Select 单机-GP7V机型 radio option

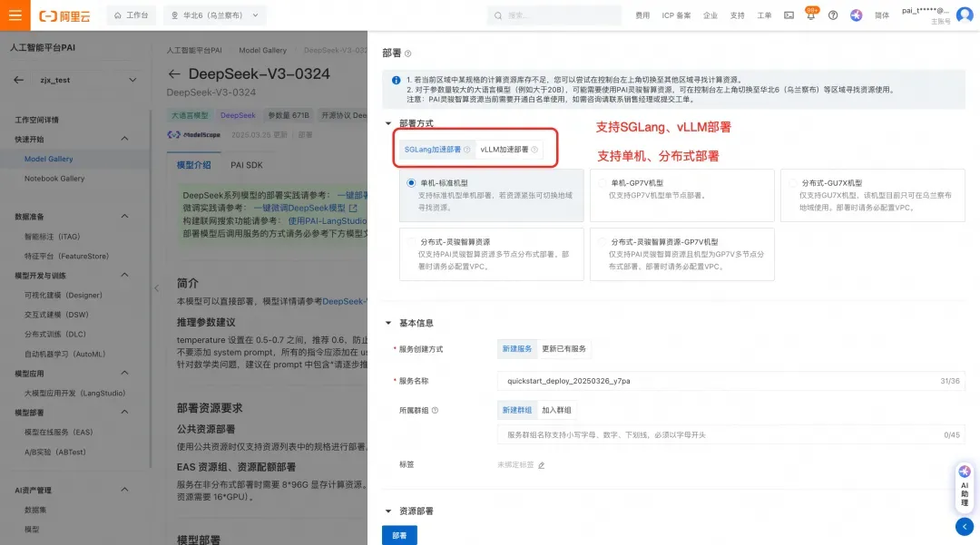[x=602, y=183]
